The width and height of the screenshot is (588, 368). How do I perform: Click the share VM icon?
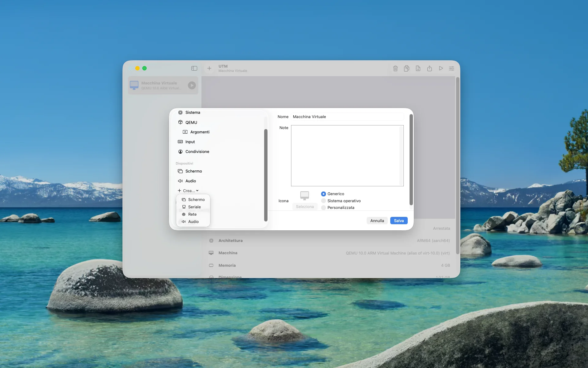tap(429, 68)
